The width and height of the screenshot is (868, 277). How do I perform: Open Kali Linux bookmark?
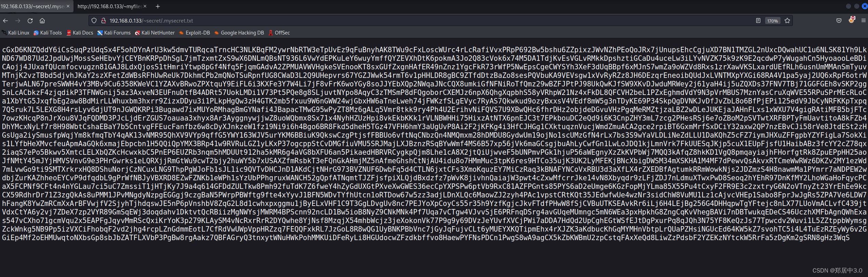point(16,33)
